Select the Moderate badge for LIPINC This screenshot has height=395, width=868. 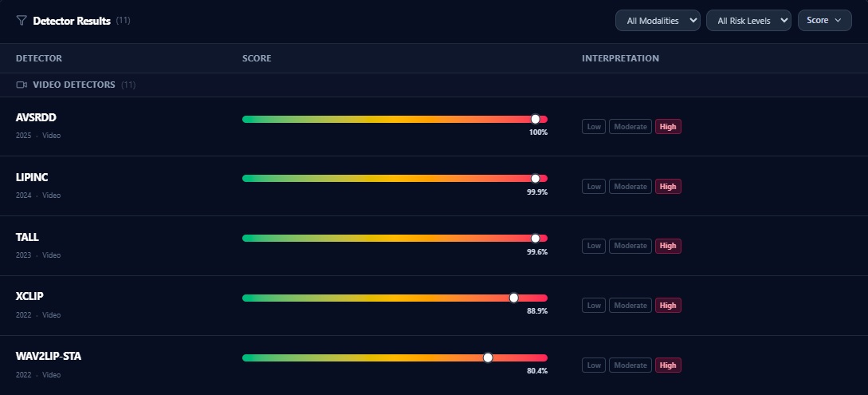coord(630,186)
